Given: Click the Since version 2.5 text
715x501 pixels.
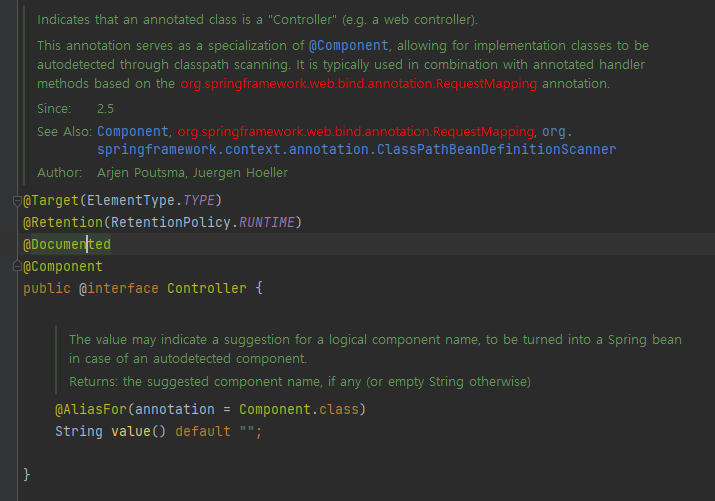Looking at the screenshot, I should (x=105, y=109).
